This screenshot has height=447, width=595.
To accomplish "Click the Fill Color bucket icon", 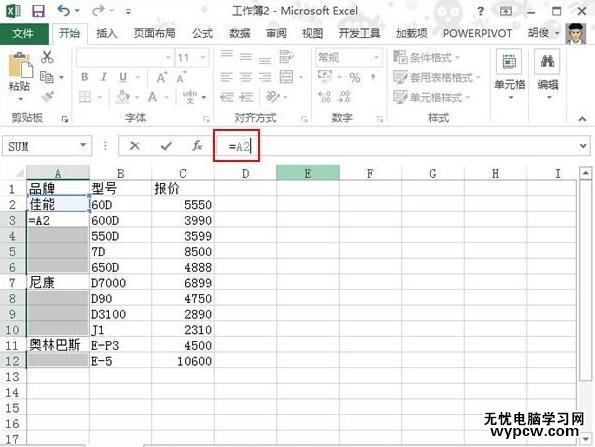I will pyautogui.click(x=123, y=97).
